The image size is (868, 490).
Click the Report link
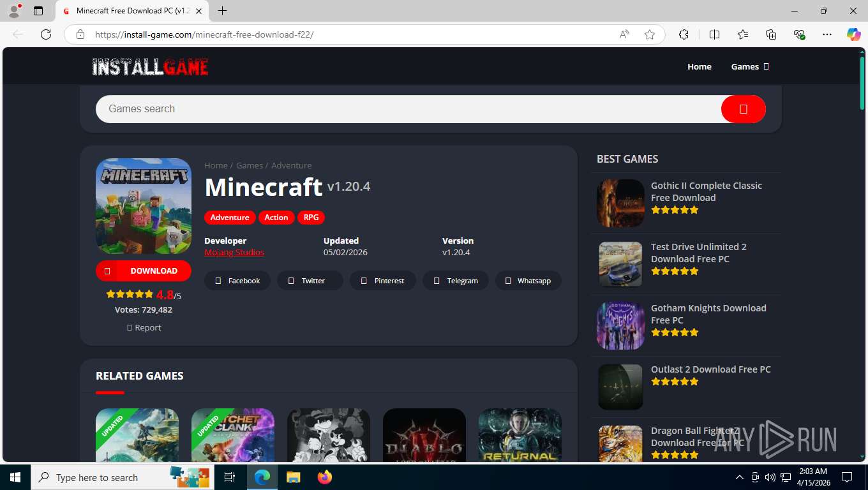[144, 327]
